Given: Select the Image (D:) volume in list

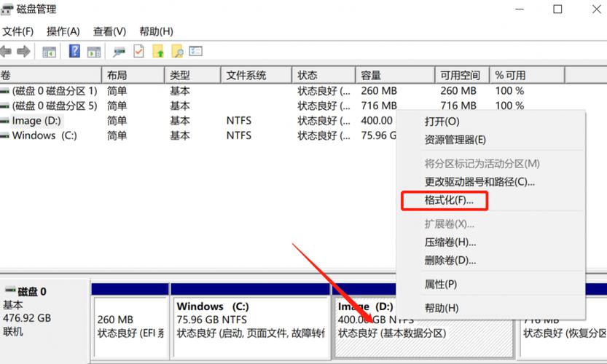Looking at the screenshot, I should pos(36,121).
